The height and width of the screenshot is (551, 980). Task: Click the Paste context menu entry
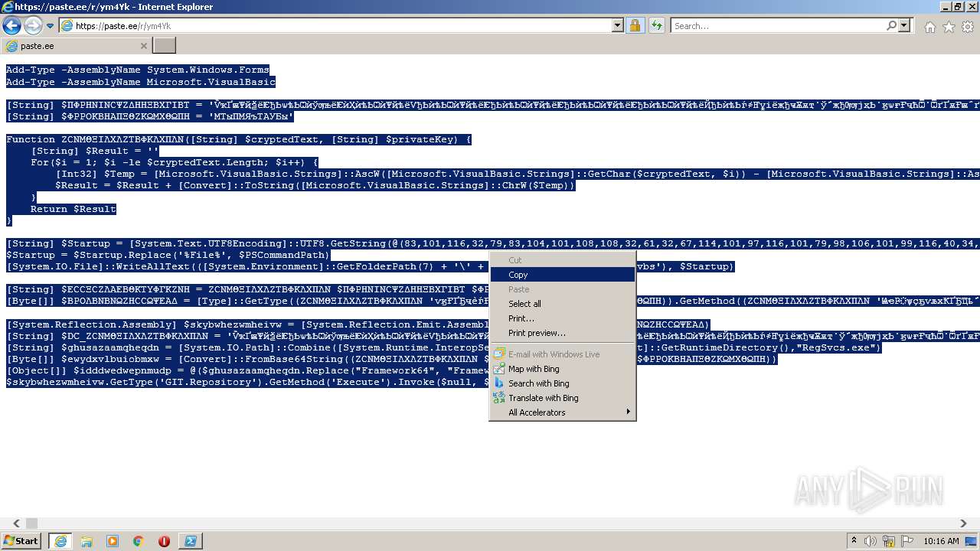[x=563, y=289]
